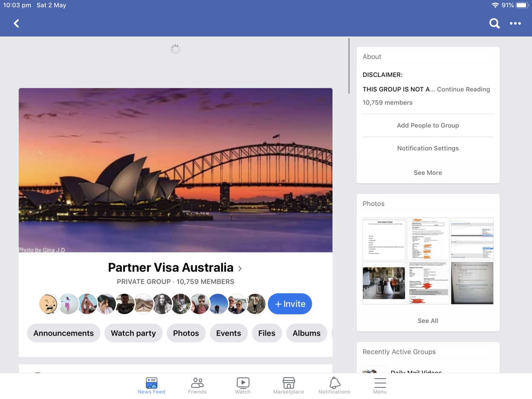
Task: Open the Visa Detail Check document thumbnail
Action: 384,239
